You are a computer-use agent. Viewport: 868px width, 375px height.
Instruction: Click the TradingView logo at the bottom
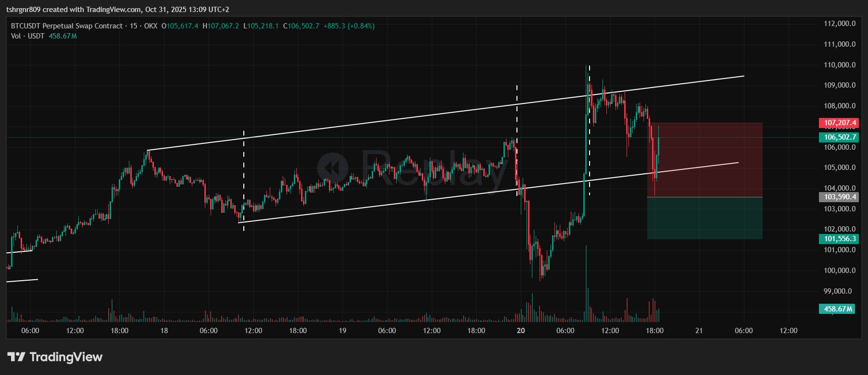click(x=55, y=357)
